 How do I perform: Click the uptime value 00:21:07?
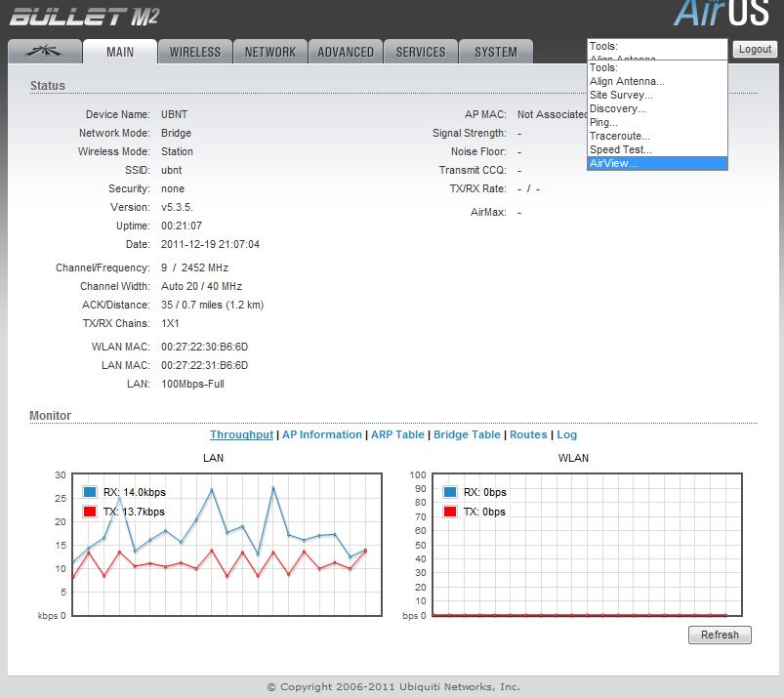(x=182, y=226)
